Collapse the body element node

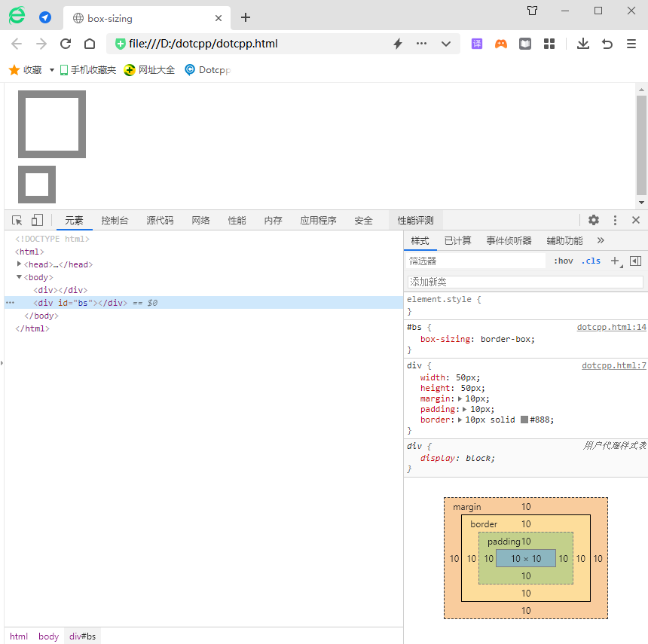[19, 277]
